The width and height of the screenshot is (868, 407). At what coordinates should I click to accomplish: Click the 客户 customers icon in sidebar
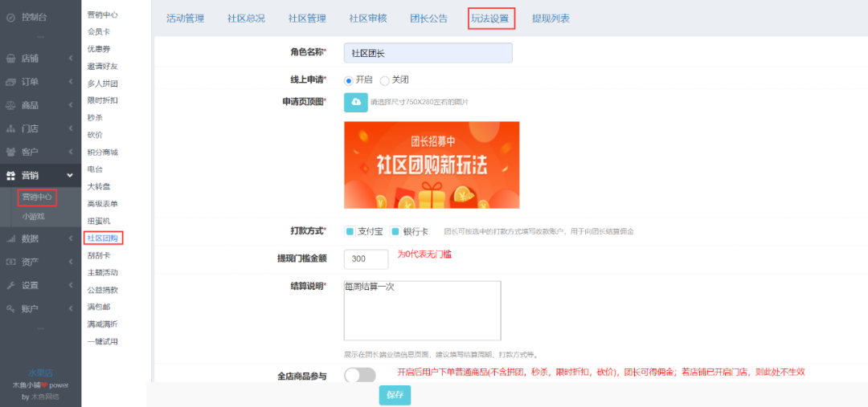[11, 152]
